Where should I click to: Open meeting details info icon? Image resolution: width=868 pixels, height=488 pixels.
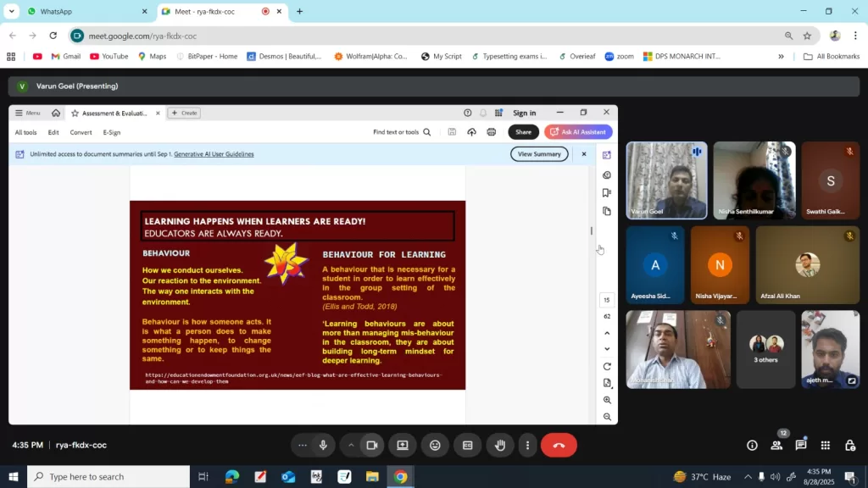(x=752, y=446)
